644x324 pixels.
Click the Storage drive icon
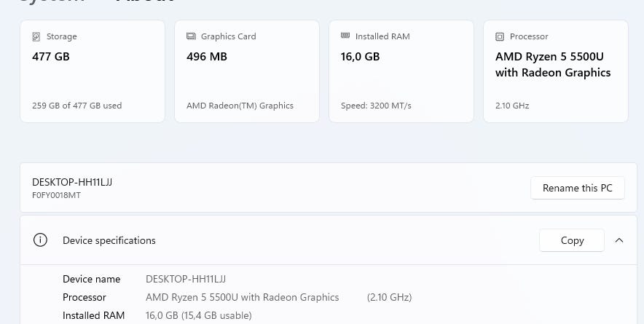click(x=36, y=36)
